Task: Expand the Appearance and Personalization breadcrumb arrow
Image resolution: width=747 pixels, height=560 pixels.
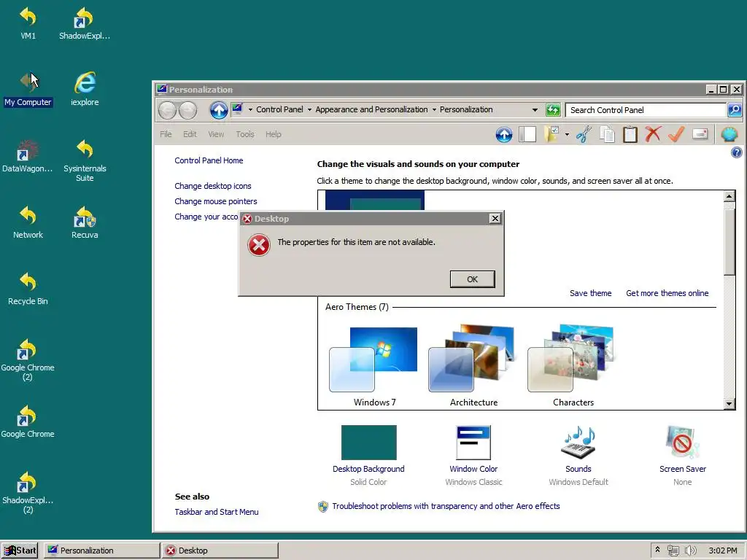Action: point(434,110)
